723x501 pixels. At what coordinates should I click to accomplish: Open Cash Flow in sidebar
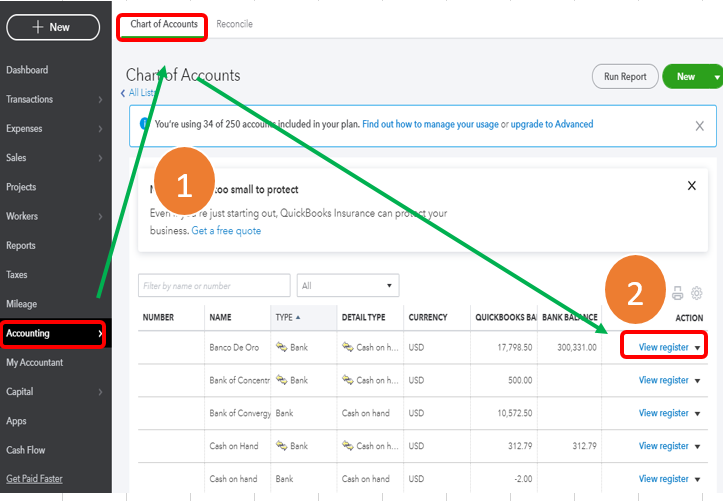(x=26, y=450)
